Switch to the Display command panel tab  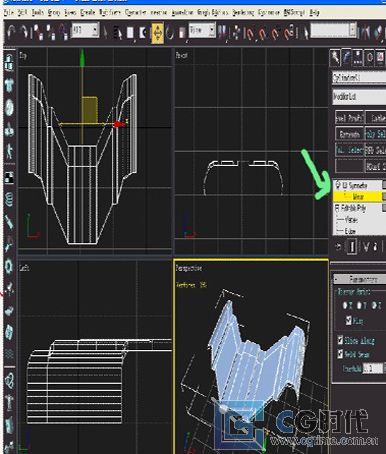pyautogui.click(x=381, y=58)
